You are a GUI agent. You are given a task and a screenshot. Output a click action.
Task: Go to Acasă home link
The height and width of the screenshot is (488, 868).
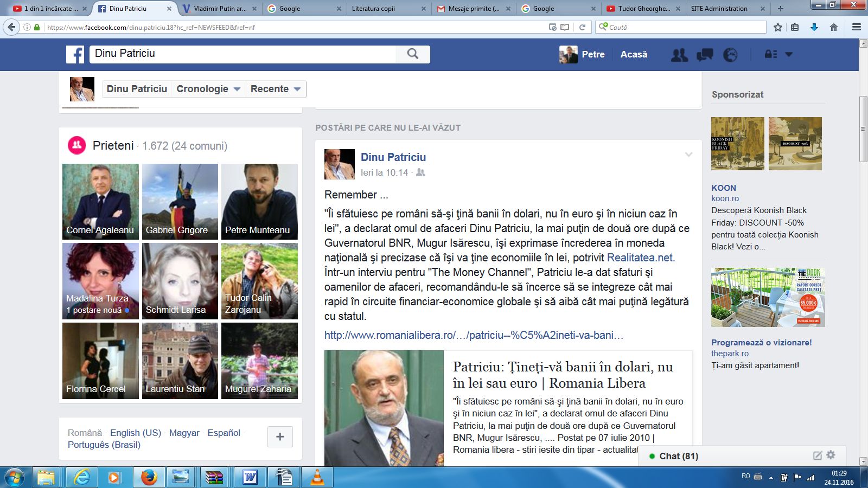tap(634, 54)
